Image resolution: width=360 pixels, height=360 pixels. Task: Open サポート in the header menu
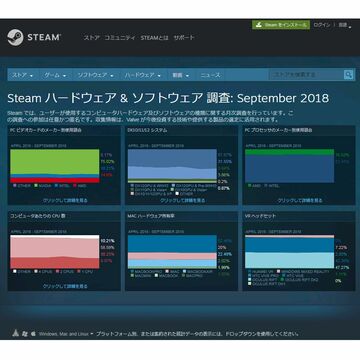184,38
